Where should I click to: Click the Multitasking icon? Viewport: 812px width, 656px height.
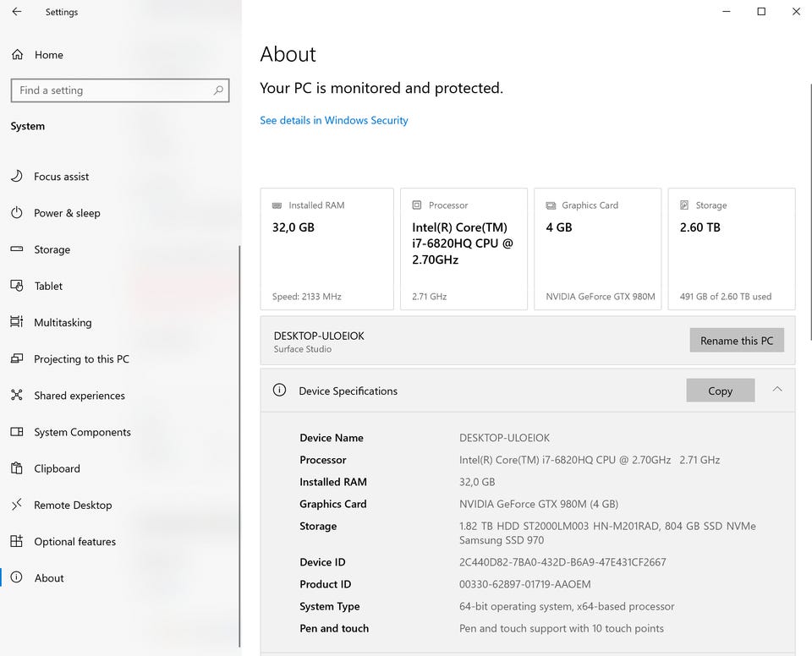[17, 322]
